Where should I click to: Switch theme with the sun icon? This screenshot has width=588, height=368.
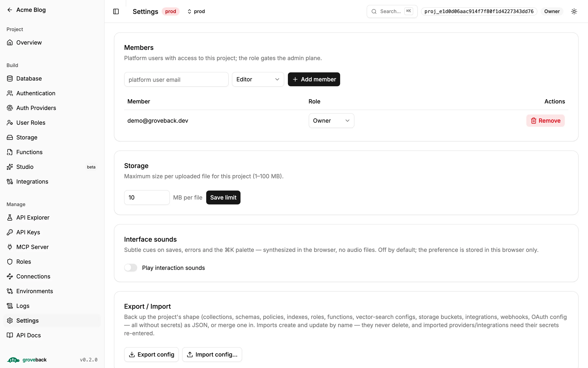click(x=574, y=11)
